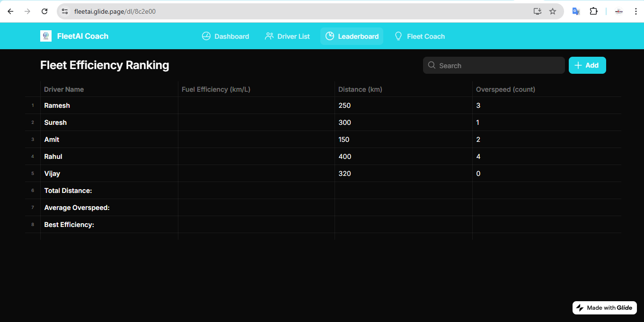This screenshot has width=644, height=322.
Task: Click the plus icon on the Add button
Action: tap(578, 65)
